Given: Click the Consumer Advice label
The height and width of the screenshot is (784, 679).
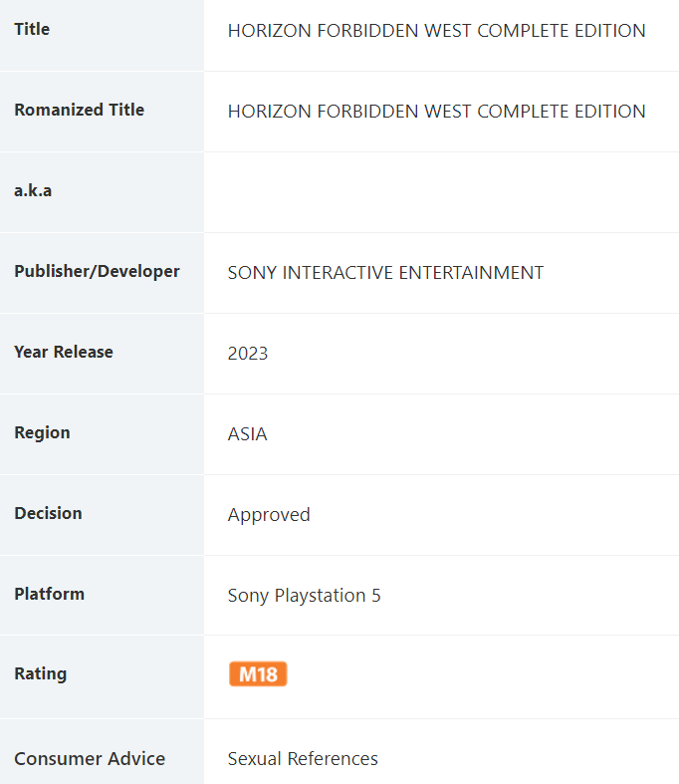Looking at the screenshot, I should (x=90, y=758).
